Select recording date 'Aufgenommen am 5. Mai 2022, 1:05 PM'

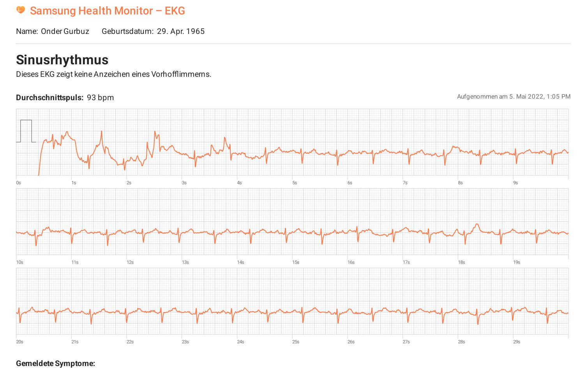click(x=514, y=96)
